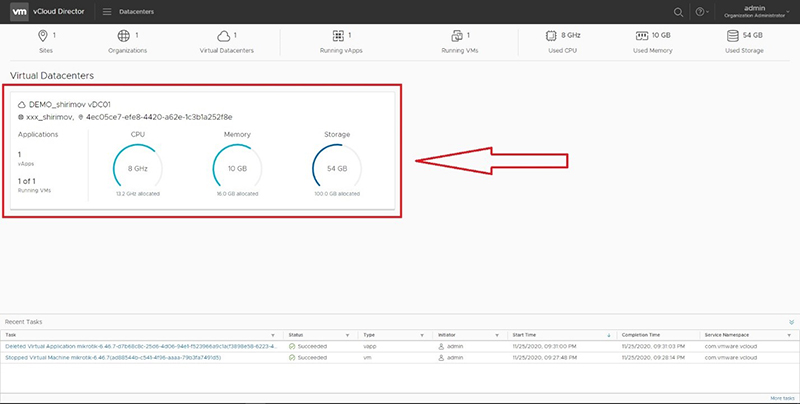Open the Type column filter
The image size is (800, 404).
(422, 335)
